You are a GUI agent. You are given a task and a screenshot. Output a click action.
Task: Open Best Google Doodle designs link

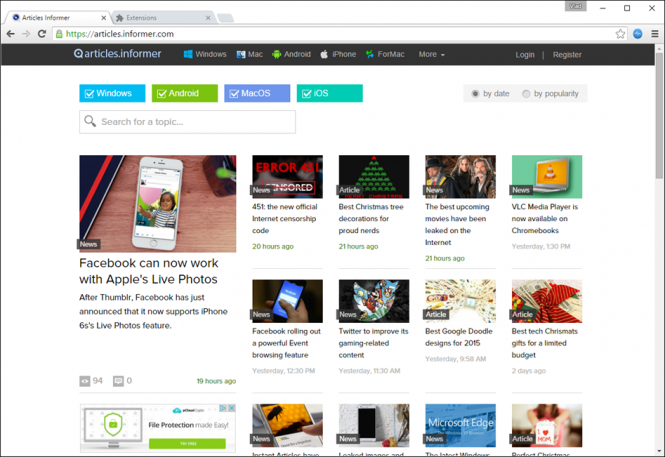[459, 337]
